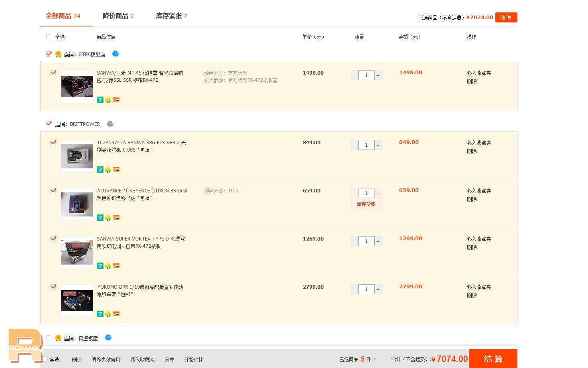Click the credit card icon under ACUVANCE LUXON

(x=116, y=218)
